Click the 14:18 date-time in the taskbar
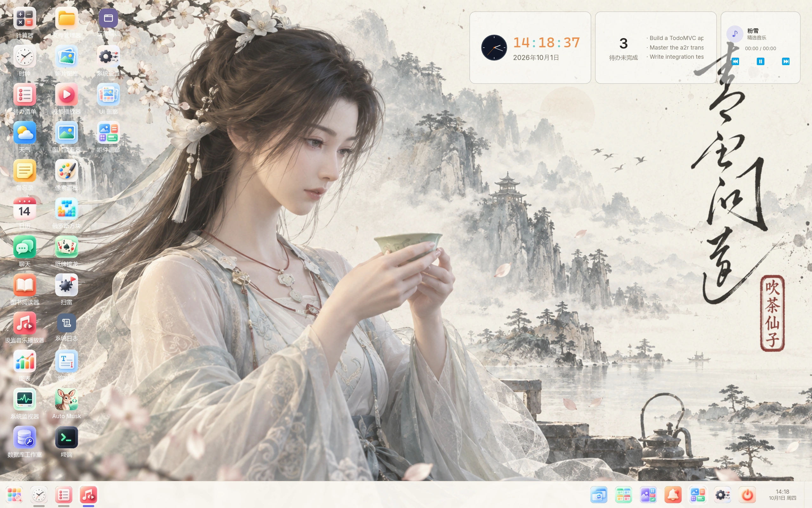 tap(783, 495)
